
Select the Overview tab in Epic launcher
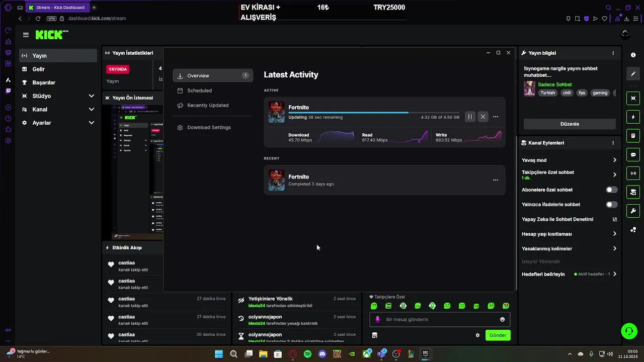tap(212, 75)
